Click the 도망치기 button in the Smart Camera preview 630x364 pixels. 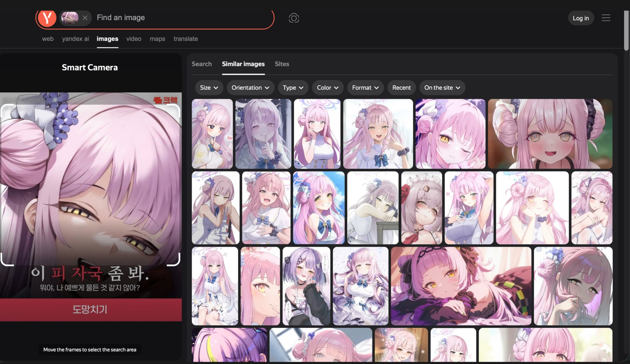[91, 310]
